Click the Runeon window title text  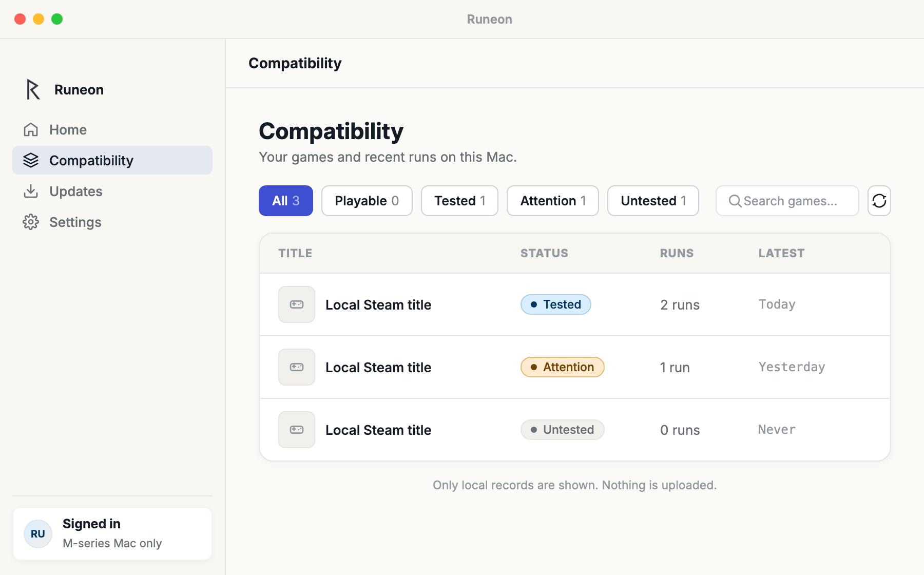(489, 20)
